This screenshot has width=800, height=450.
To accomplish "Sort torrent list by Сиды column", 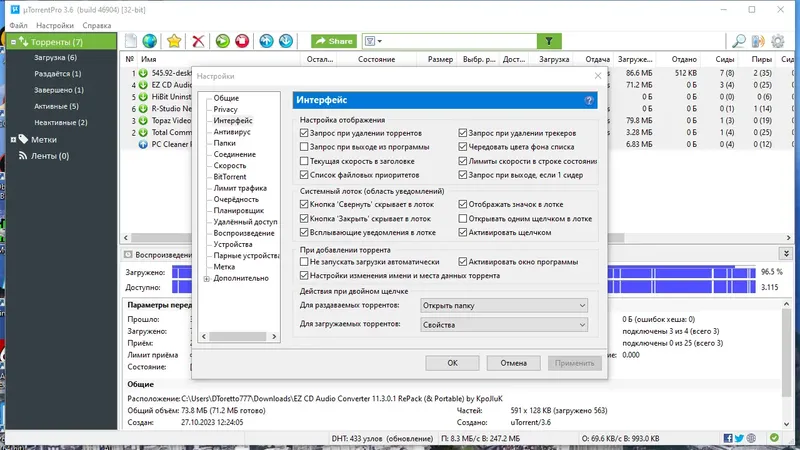I will point(724,59).
